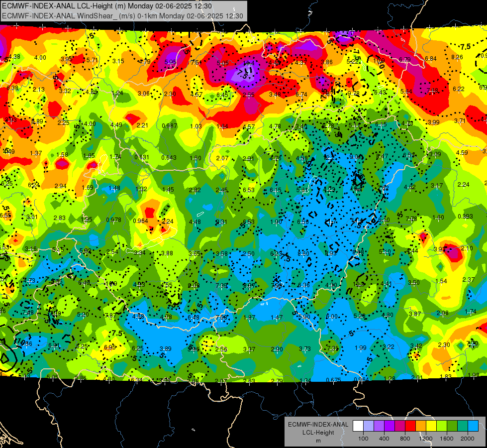Click the wind shear value '4.59'
The image size is (487, 448).
point(462,152)
